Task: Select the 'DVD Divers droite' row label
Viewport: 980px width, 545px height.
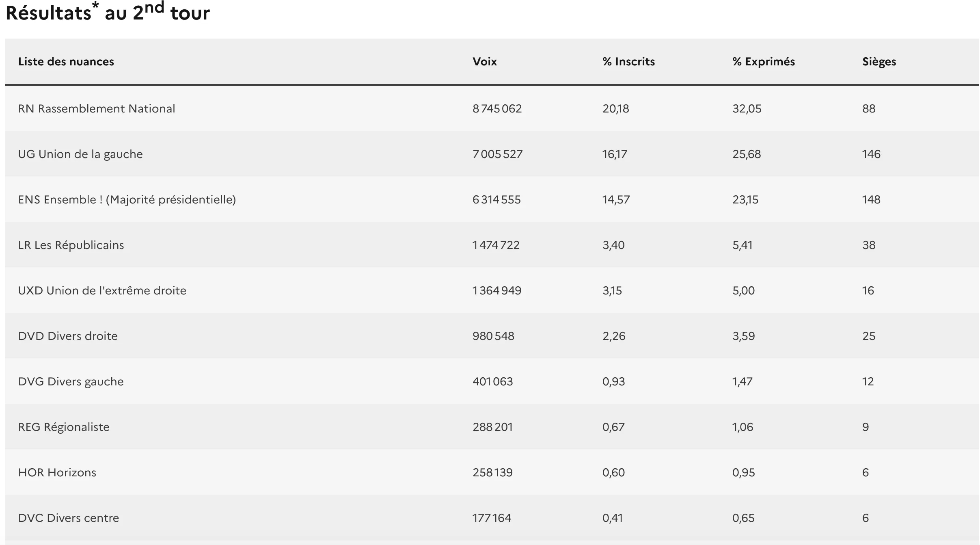Action: click(x=68, y=336)
